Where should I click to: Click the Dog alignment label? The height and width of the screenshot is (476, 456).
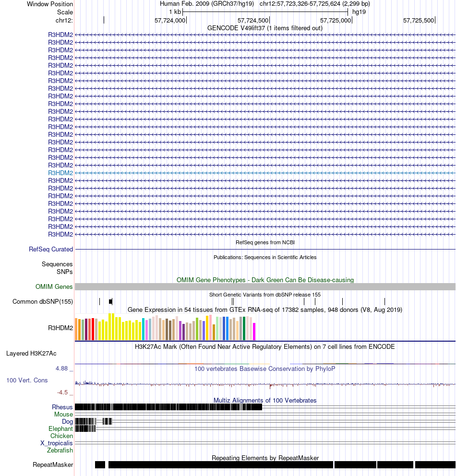coord(67,421)
